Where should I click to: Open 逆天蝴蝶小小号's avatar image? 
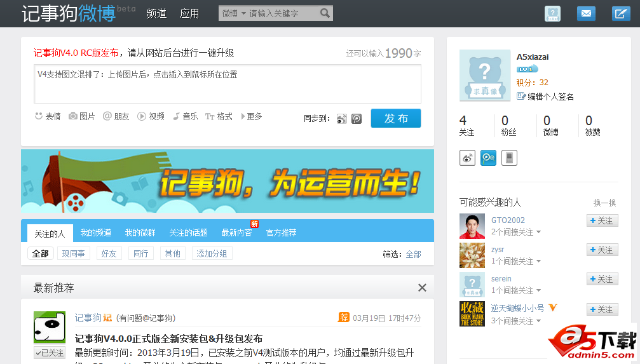point(472,314)
